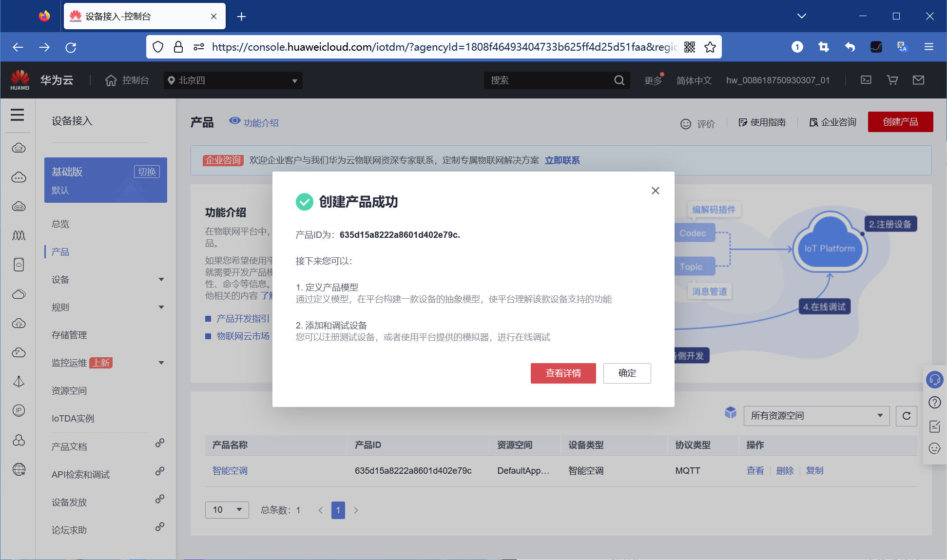
Task: Open the 更多 menu in the top bar
Action: (652, 80)
